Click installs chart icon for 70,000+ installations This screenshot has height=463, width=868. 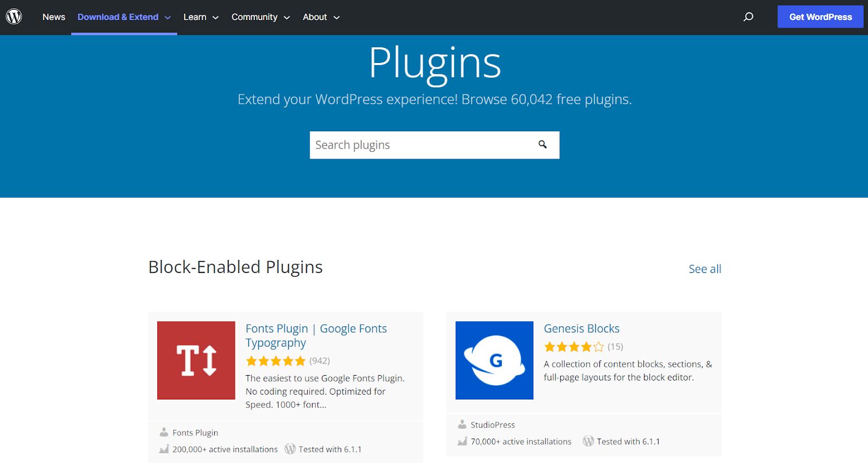(x=462, y=441)
